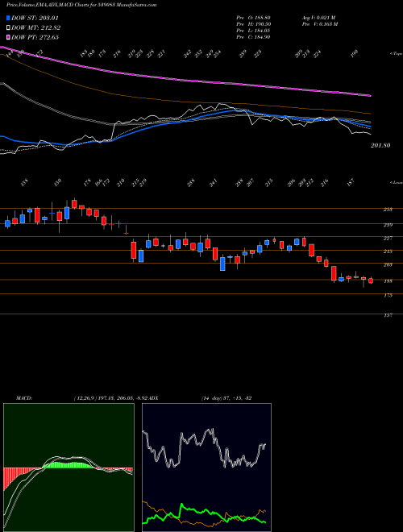
Task: Click the 'MACD:' panel label
Action: 23,398
